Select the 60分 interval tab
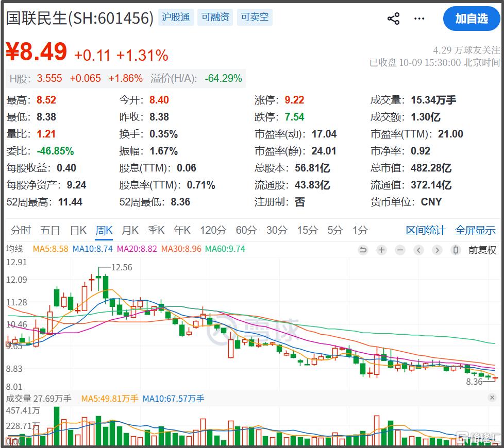 tap(246, 230)
